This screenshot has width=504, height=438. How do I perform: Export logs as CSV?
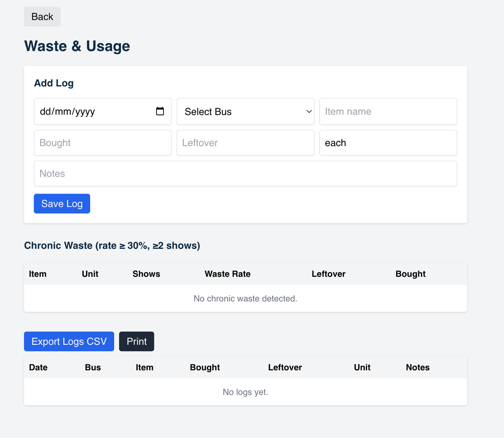click(69, 341)
